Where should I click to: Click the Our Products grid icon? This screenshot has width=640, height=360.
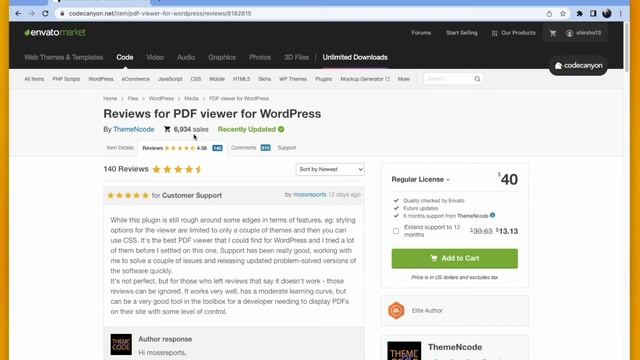click(x=494, y=33)
